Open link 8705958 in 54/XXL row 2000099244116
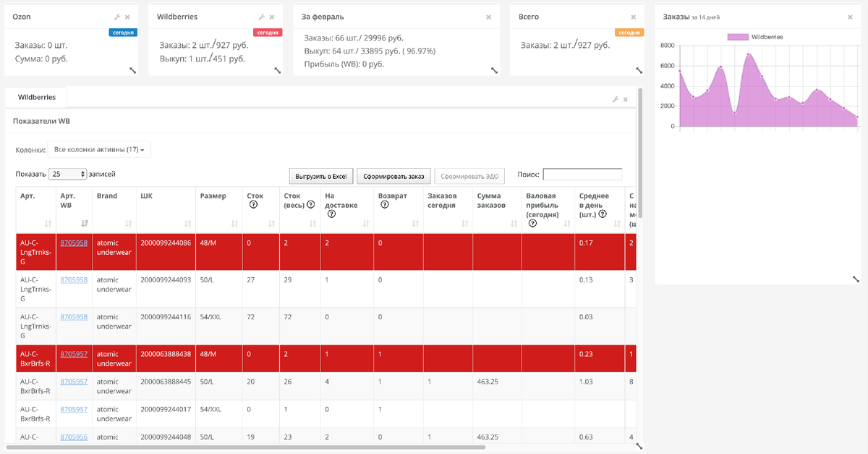Screen dimensions: 868x454 (x=74, y=317)
